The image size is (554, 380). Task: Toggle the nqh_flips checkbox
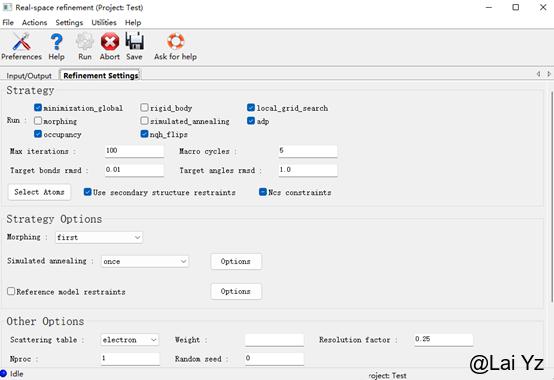click(144, 134)
